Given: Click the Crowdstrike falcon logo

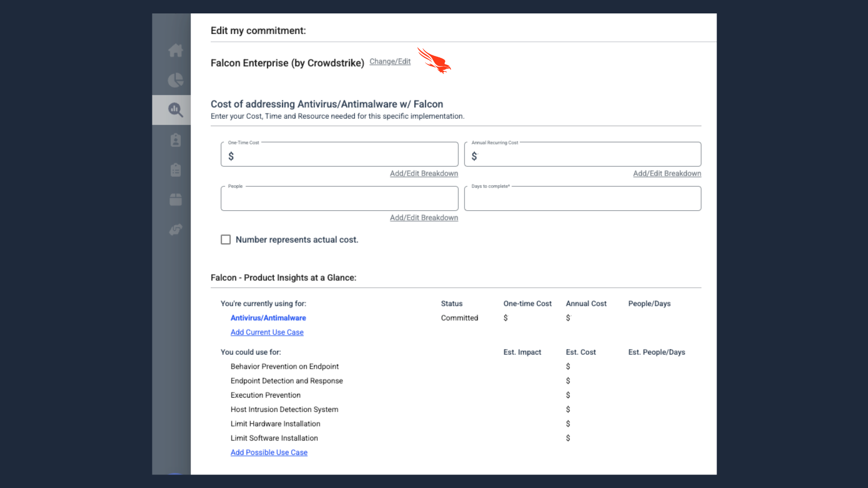Looking at the screenshot, I should [434, 60].
